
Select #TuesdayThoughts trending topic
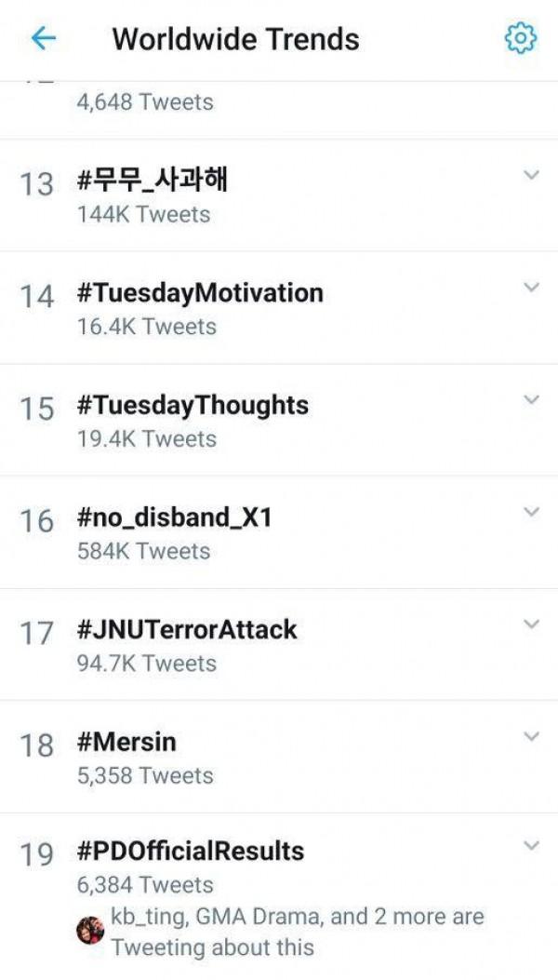pyautogui.click(x=193, y=405)
